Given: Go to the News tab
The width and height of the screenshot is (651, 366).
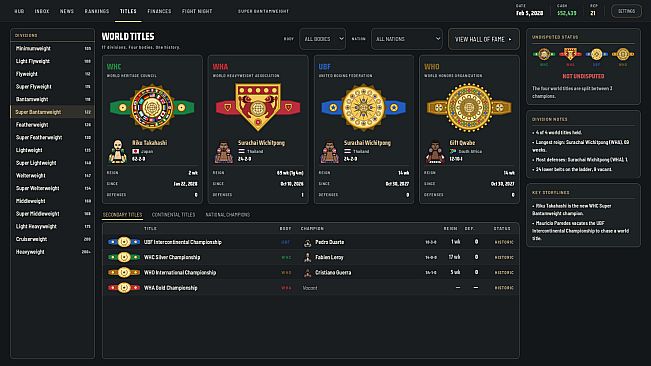Looking at the screenshot, I should pos(67,11).
